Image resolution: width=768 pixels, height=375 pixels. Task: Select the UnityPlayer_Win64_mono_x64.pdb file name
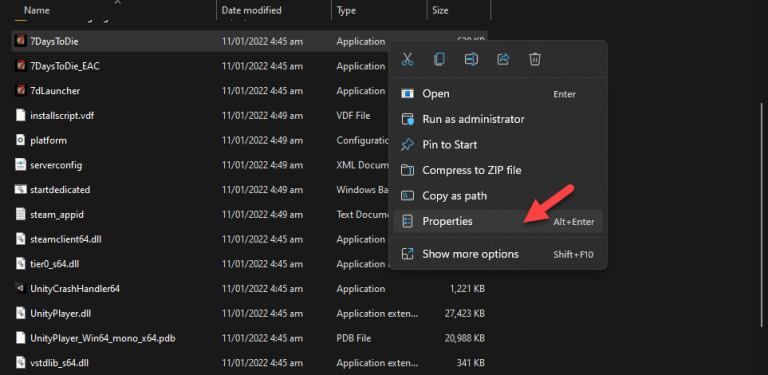point(103,338)
